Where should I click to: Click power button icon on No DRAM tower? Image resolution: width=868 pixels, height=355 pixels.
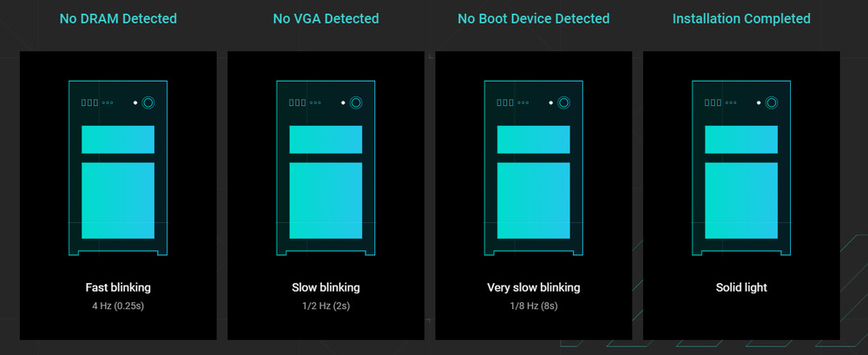coord(148,102)
